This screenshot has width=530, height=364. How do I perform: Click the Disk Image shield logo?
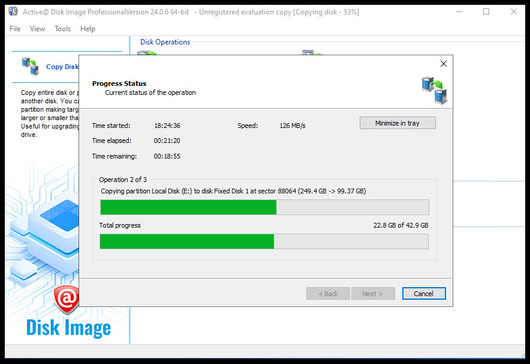[66, 299]
